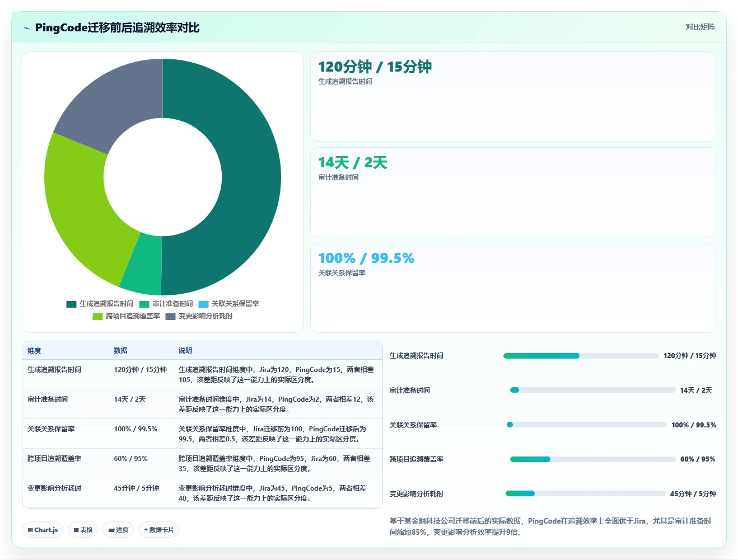The image size is (738, 560).
Task: Click the 审计准备时间 description text in the table
Action: 277,404
